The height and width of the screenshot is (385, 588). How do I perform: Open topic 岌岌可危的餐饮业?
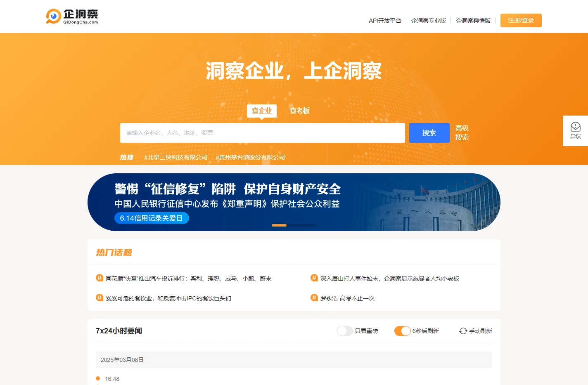coord(168,298)
